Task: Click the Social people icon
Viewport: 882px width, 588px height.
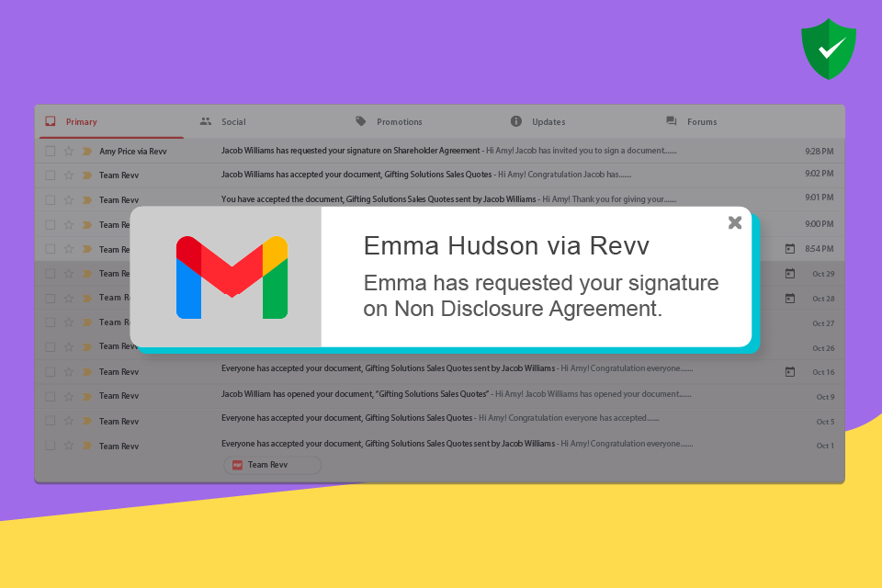Action: click(206, 121)
